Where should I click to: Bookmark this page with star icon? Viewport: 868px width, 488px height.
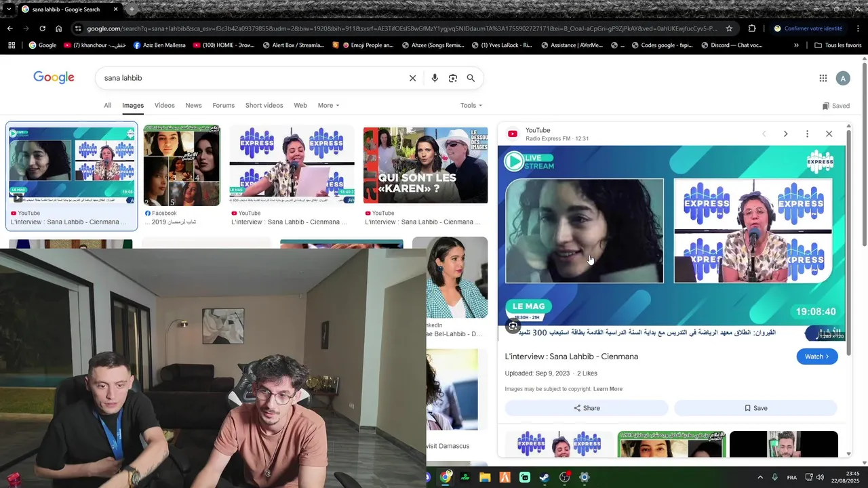point(729,28)
